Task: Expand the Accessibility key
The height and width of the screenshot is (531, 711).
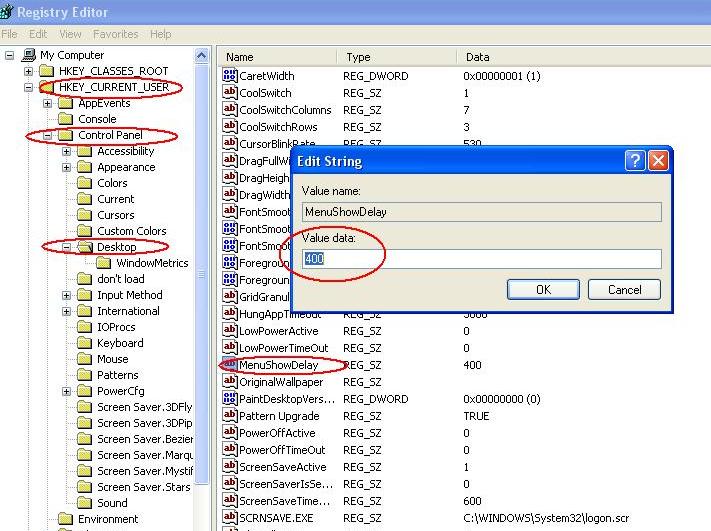Action: [x=66, y=151]
